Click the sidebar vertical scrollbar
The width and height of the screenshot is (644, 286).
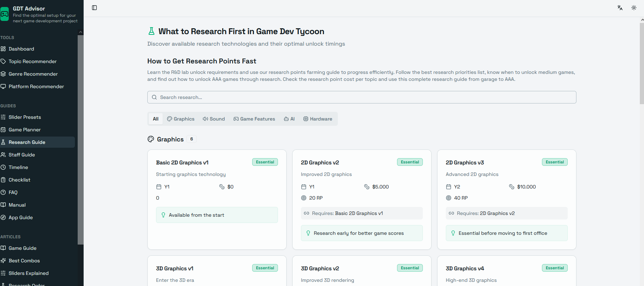coord(80,139)
